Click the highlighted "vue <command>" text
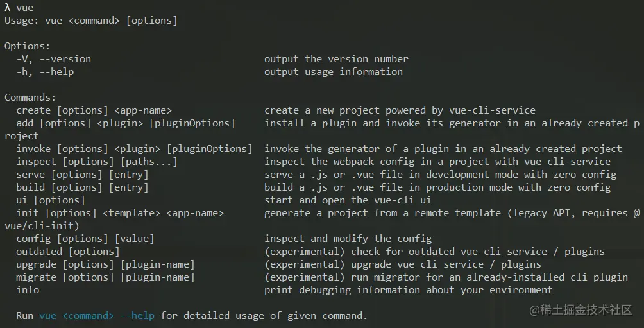The image size is (644, 328). coord(76,316)
